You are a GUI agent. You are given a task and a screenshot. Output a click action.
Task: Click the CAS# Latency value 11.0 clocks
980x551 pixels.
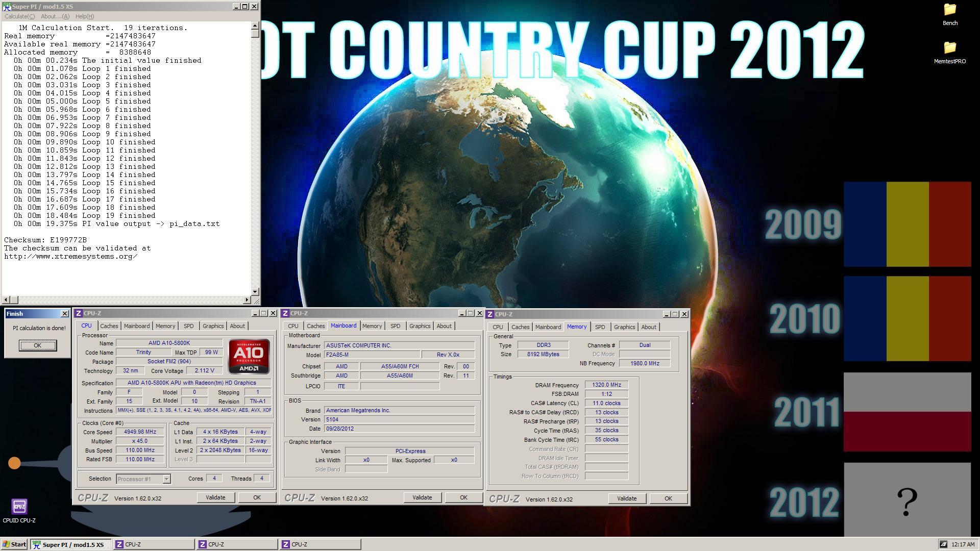(606, 403)
